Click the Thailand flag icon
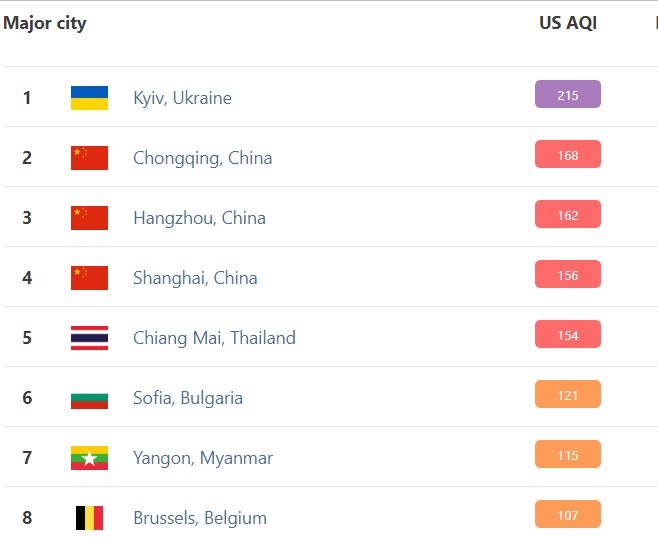This screenshot has height=537, width=658. click(89, 338)
